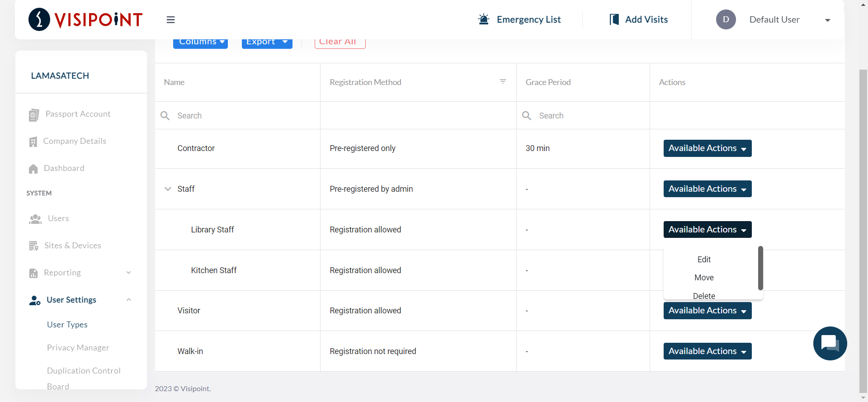Expand the Reporting sidebar section

pos(128,273)
